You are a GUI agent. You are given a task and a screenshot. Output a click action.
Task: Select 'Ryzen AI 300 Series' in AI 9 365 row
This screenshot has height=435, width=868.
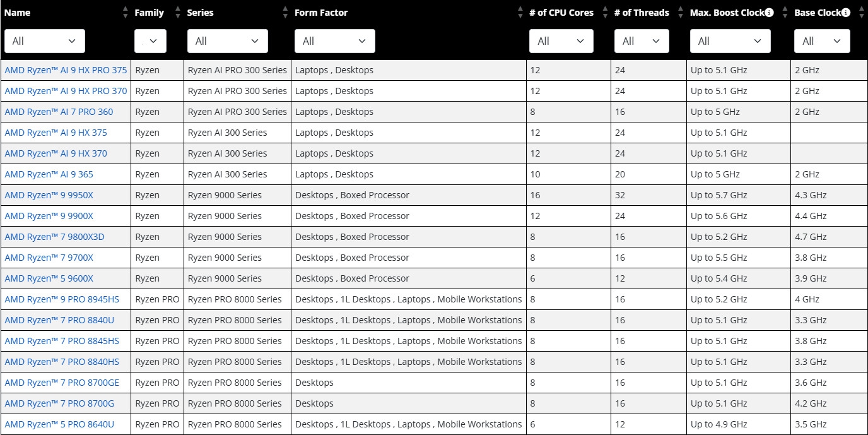pos(228,174)
